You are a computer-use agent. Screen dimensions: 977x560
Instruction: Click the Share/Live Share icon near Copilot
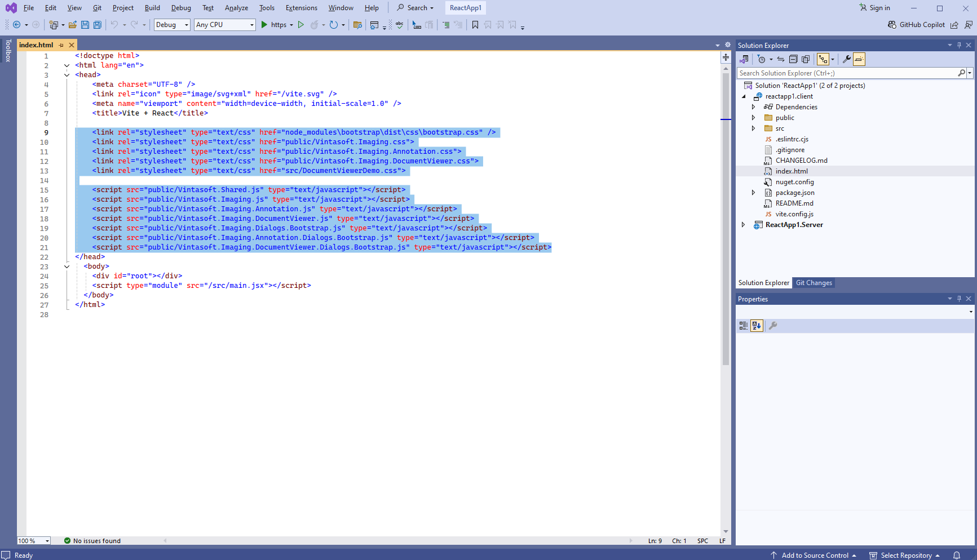tap(954, 25)
